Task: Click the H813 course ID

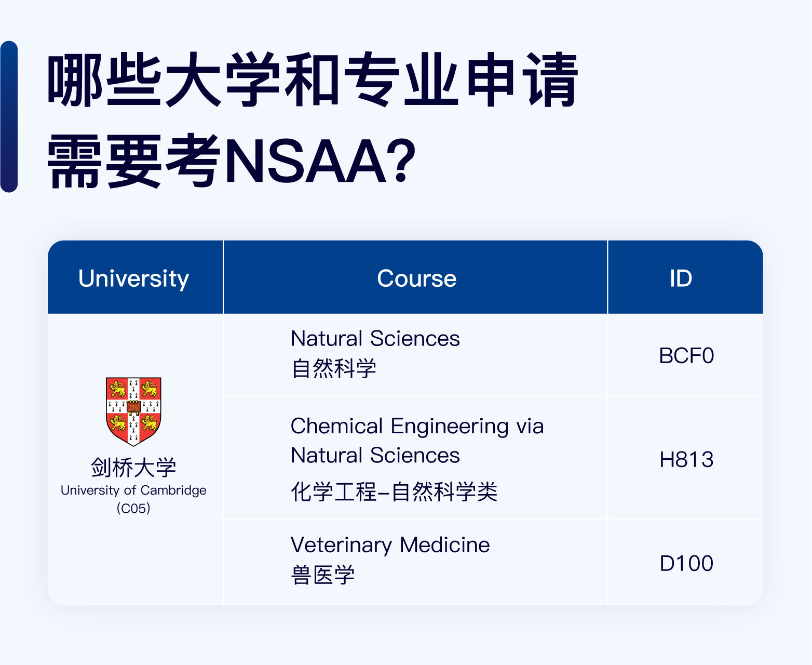Action: coord(686,460)
